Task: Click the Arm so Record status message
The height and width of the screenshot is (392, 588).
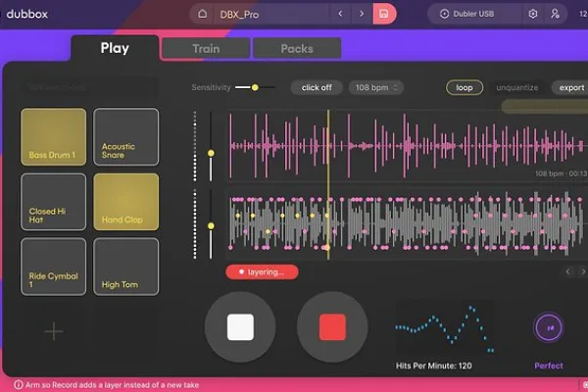Action: pos(112,385)
